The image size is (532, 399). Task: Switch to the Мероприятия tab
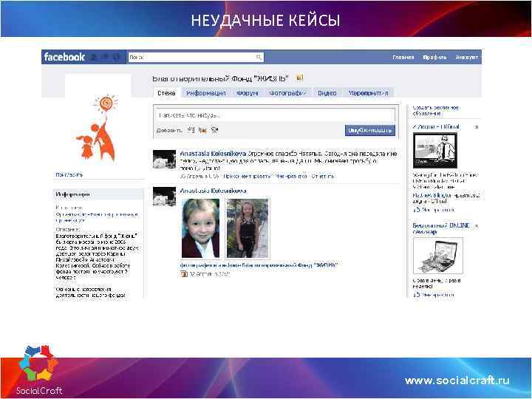tap(369, 93)
